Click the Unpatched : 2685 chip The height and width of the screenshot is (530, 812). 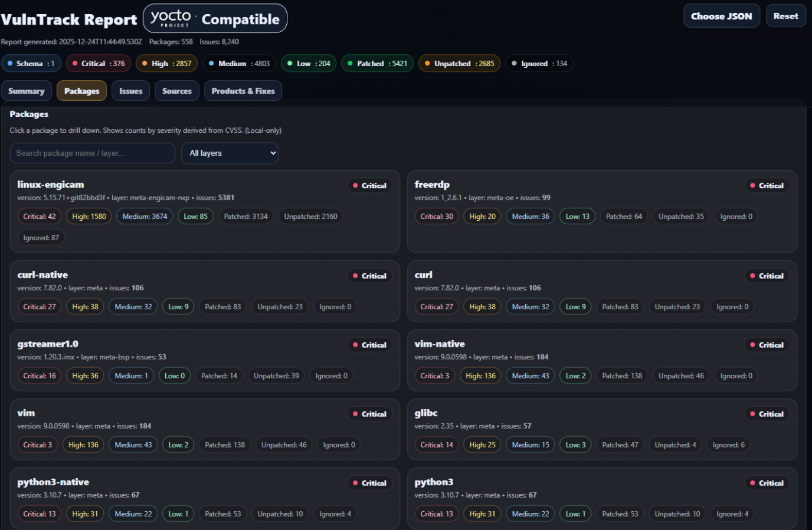460,63
